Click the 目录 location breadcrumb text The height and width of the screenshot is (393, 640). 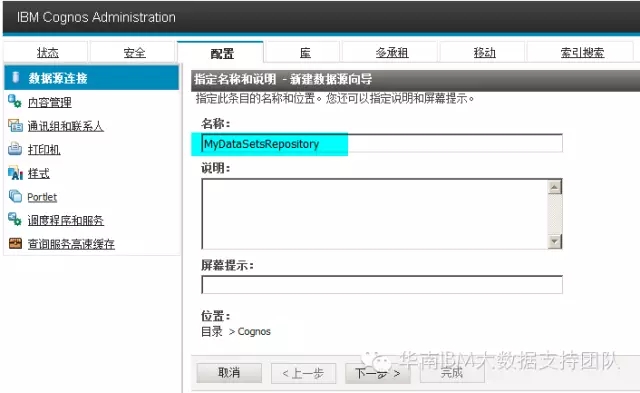click(212, 331)
